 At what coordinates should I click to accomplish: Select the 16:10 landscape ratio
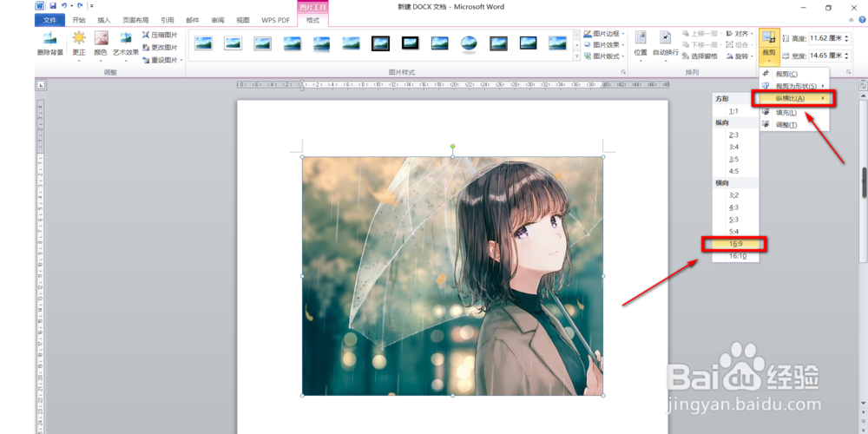pos(735,256)
